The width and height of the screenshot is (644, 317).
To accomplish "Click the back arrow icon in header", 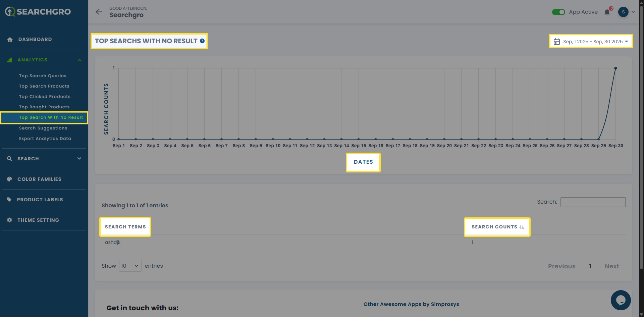I will 99,12.
